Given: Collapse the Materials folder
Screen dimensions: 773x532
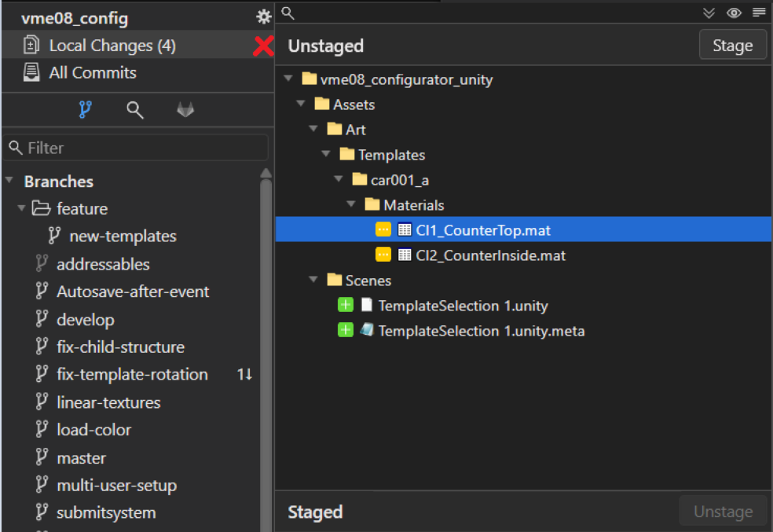Looking at the screenshot, I should (351, 204).
